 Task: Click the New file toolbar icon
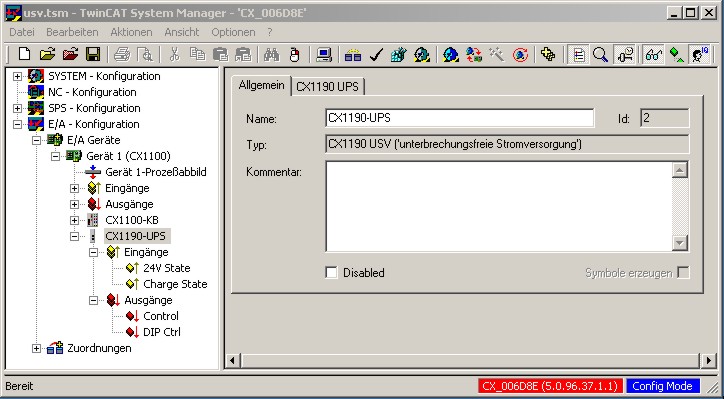tap(24, 54)
